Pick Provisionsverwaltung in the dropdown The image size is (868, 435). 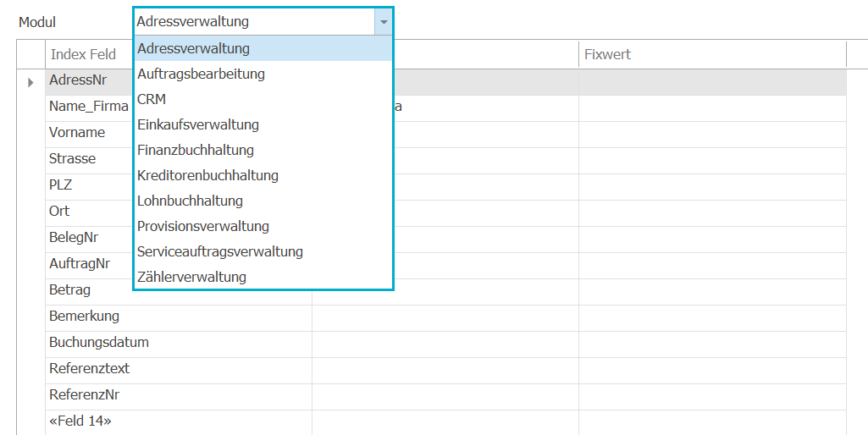point(263,226)
